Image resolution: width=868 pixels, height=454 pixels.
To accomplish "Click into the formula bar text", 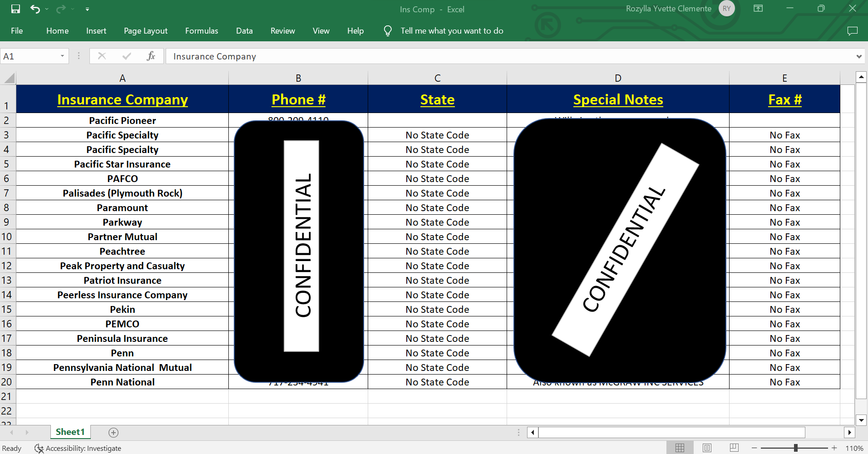I will pyautogui.click(x=509, y=56).
